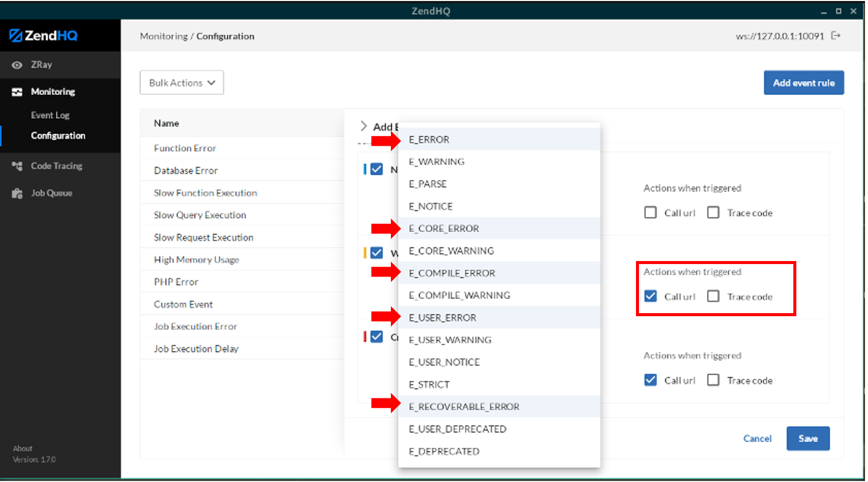Viewport: 868px width, 482px height.
Task: Choose E_STRICT option
Action: [x=499, y=385]
